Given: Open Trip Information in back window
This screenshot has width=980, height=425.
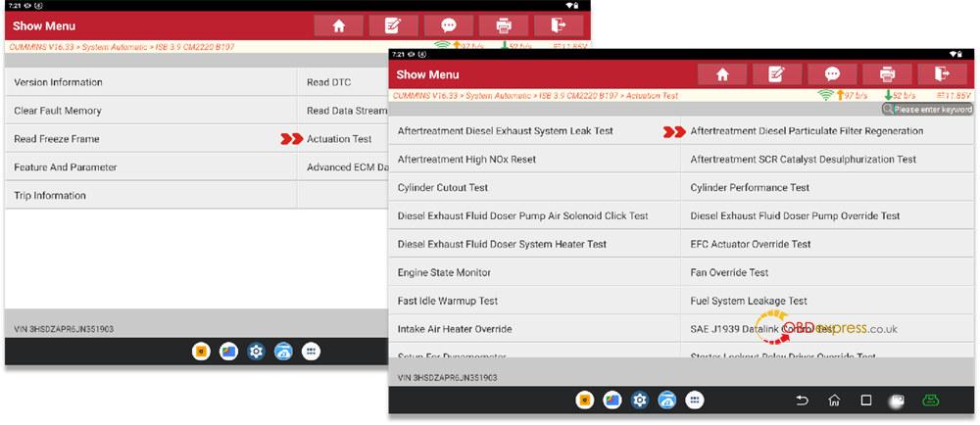Looking at the screenshot, I should tap(151, 195).
